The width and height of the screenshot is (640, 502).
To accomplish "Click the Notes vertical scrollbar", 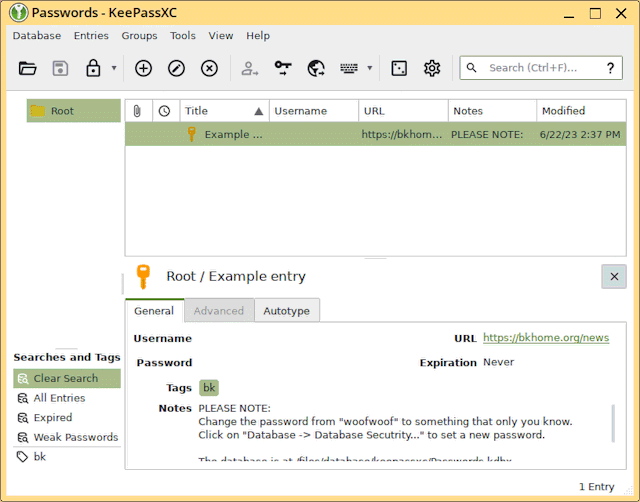I will (613, 423).
